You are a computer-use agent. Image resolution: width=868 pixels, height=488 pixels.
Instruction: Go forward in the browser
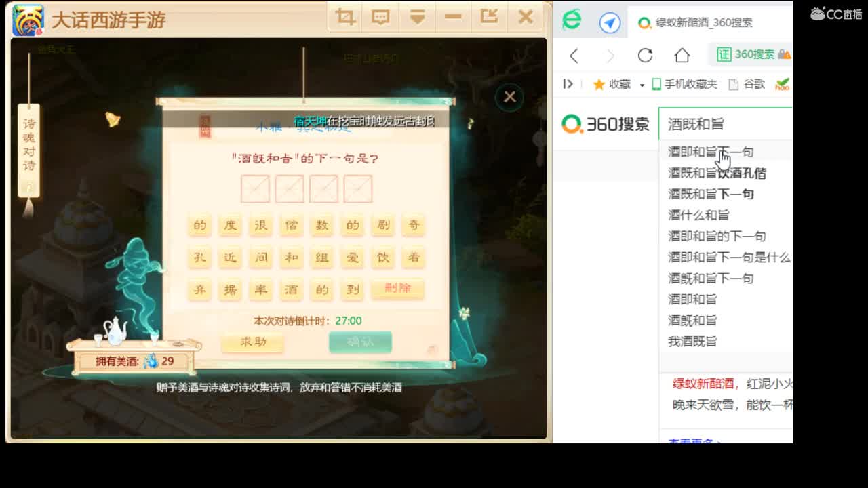pyautogui.click(x=610, y=56)
